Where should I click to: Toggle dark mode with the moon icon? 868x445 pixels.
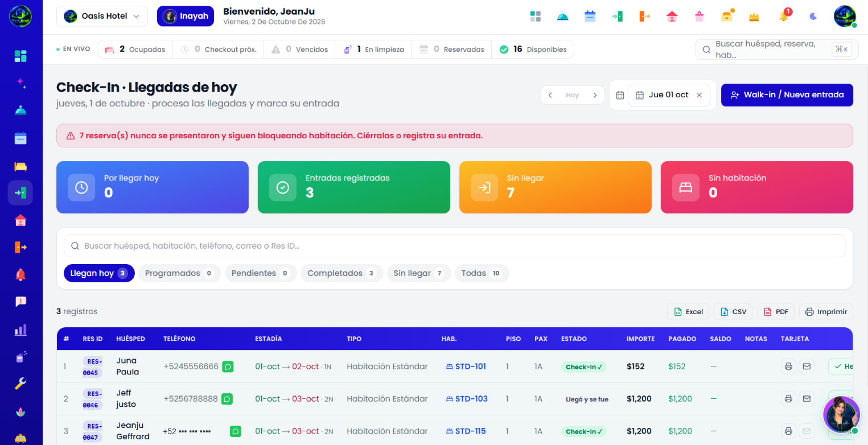point(813,17)
